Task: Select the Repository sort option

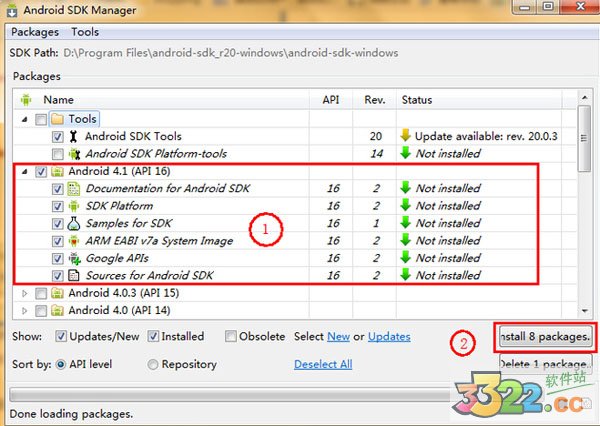Action: [153, 364]
